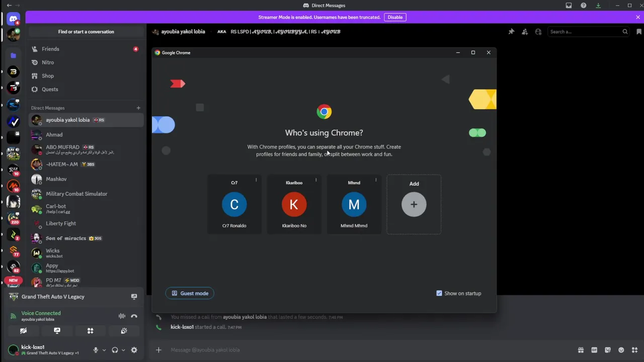The height and width of the screenshot is (362, 644).
Task: Open Military Combat Simulator conversation
Action: coord(86,194)
